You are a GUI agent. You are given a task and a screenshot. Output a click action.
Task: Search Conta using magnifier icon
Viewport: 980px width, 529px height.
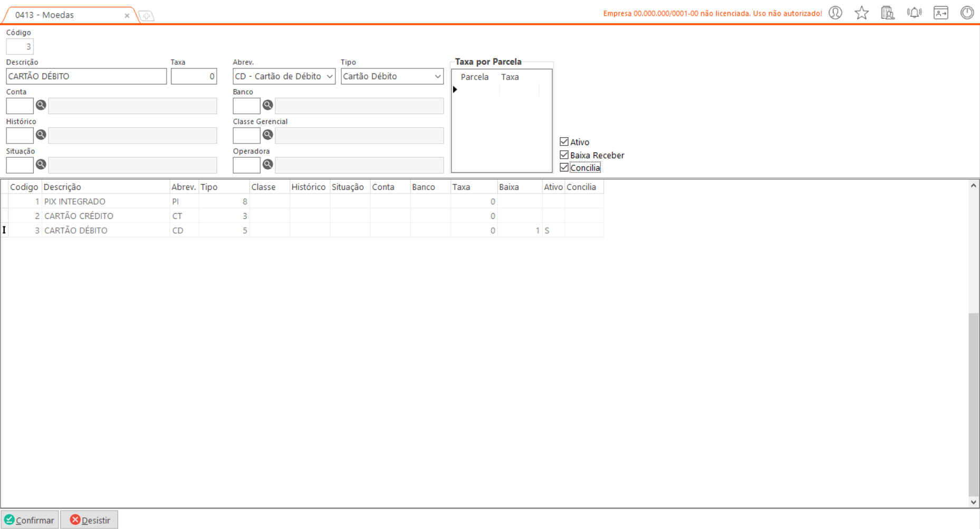coord(41,105)
